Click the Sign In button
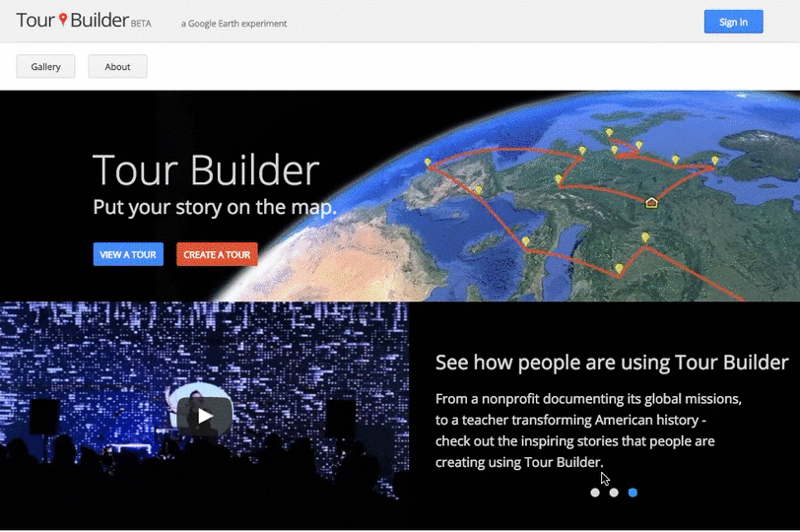This screenshot has width=800, height=532. click(733, 22)
